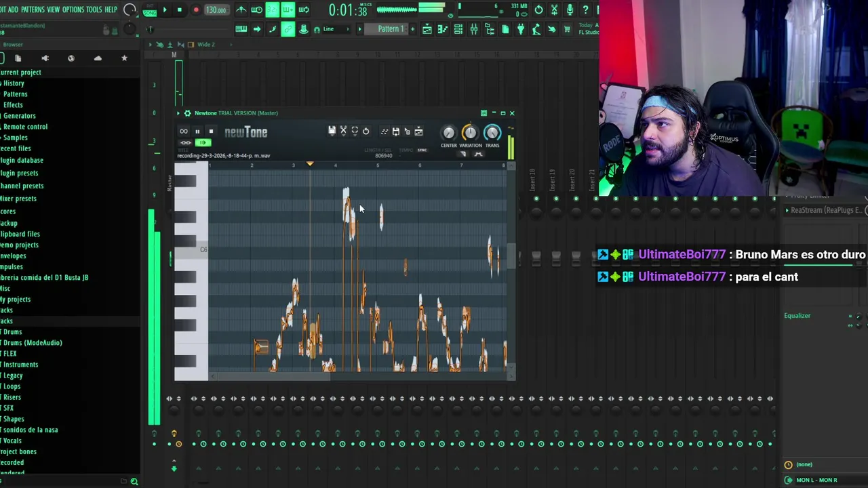Screen dimensions: 868x488
Task: Toggle the metronome in the top toolbar
Action: (x=241, y=9)
